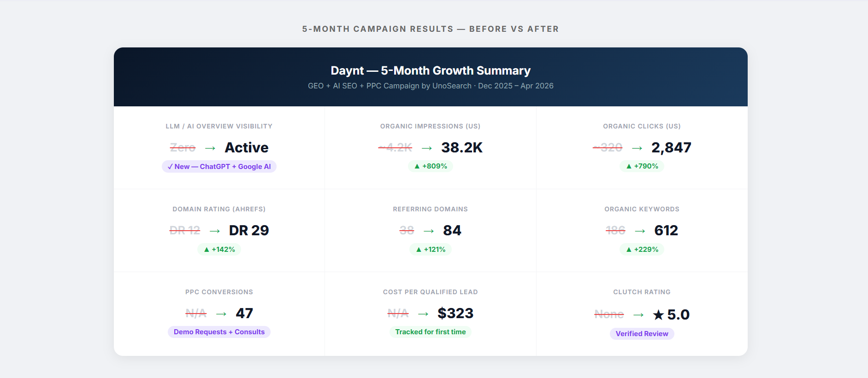The height and width of the screenshot is (378, 868).
Task: Click the "5.0" Clutch rating value
Action: point(679,314)
